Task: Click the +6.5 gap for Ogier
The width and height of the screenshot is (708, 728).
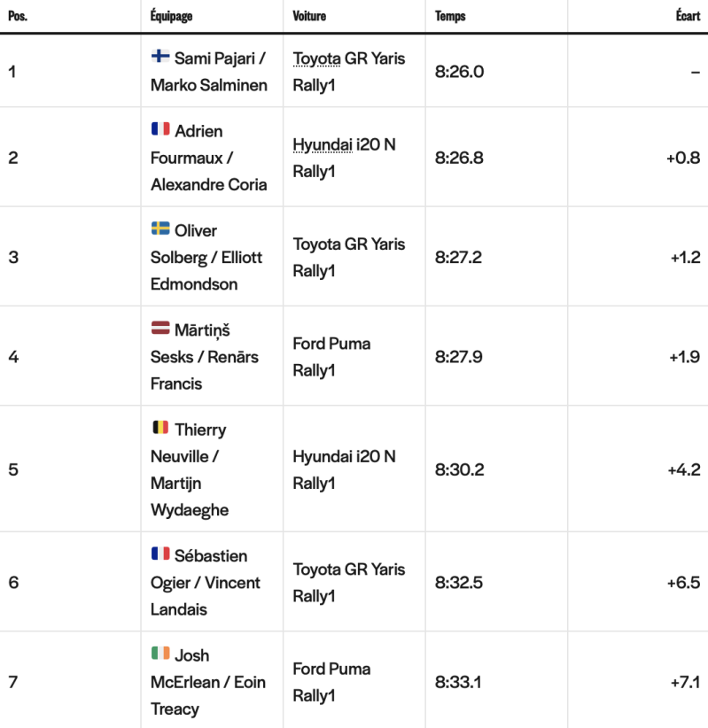Action: (x=684, y=583)
